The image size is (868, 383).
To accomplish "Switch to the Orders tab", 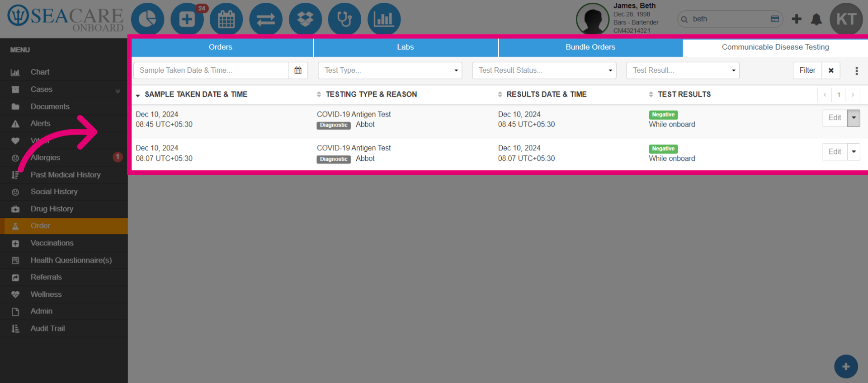I will (221, 47).
